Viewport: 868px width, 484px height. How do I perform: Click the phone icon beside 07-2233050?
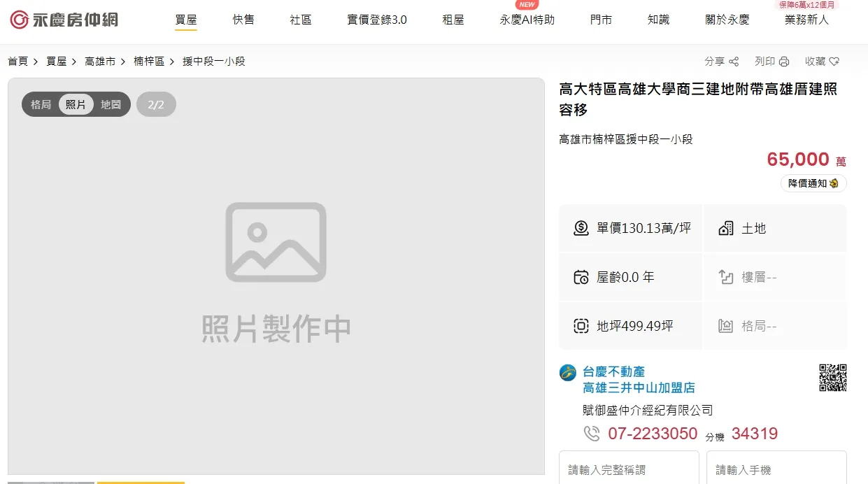[592, 434]
